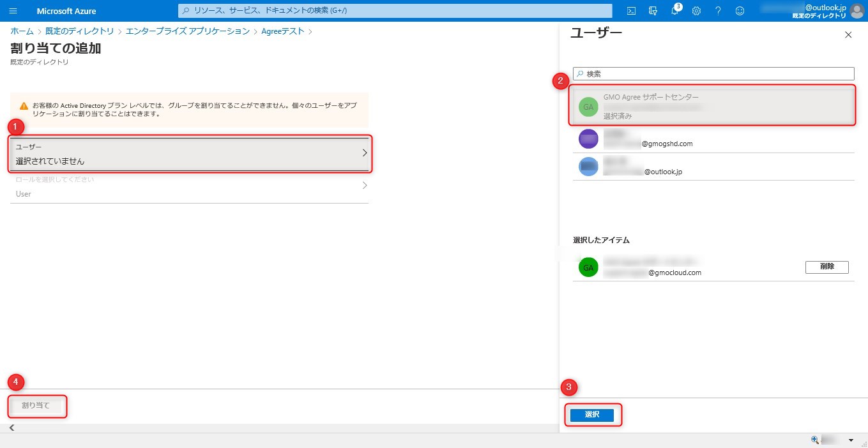Go to ホーム breadcrumb
The image size is (868, 448).
point(22,31)
